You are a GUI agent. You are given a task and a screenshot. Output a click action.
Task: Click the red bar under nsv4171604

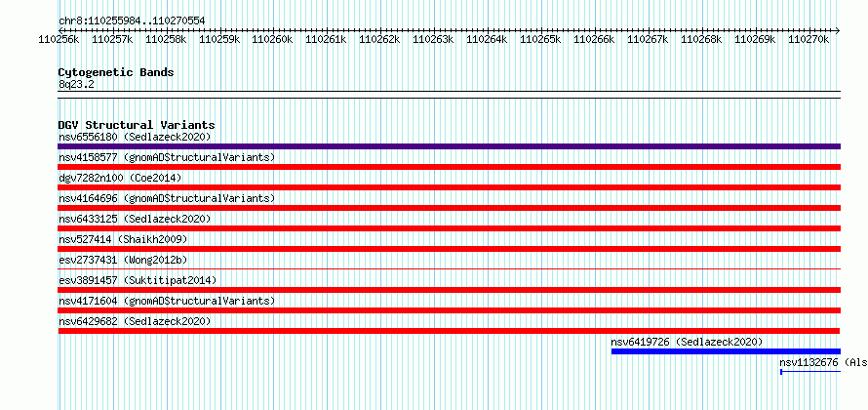click(x=449, y=310)
